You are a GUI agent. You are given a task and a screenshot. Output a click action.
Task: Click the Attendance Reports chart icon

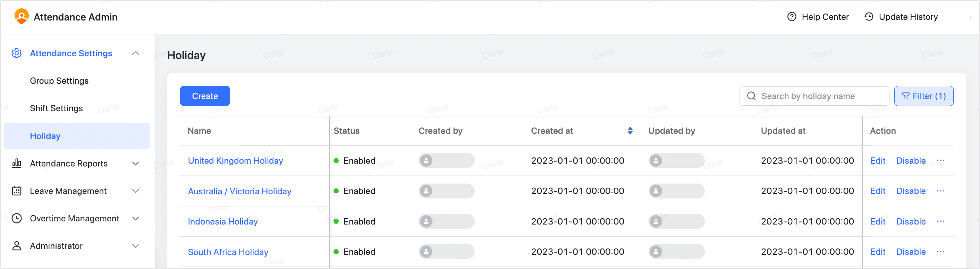[x=17, y=163]
